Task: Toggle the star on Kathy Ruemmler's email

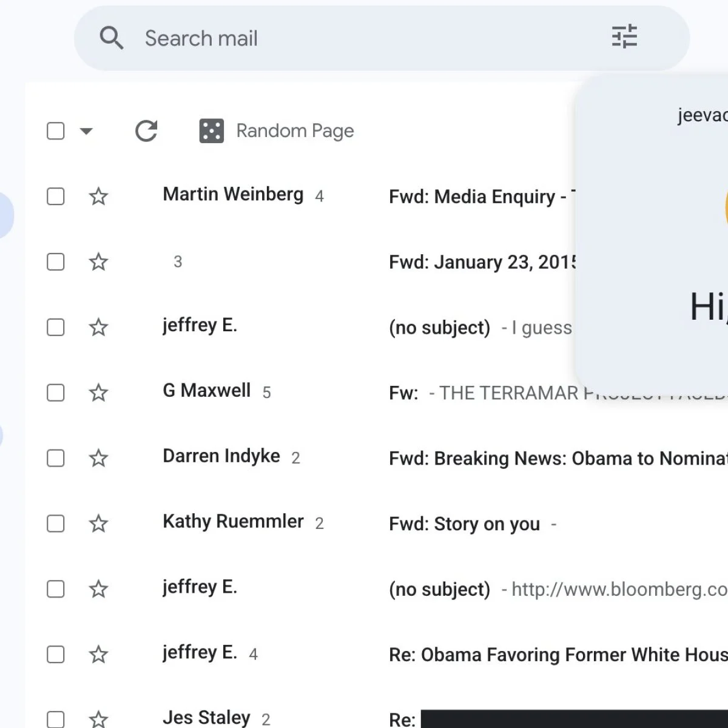Action: click(x=98, y=524)
